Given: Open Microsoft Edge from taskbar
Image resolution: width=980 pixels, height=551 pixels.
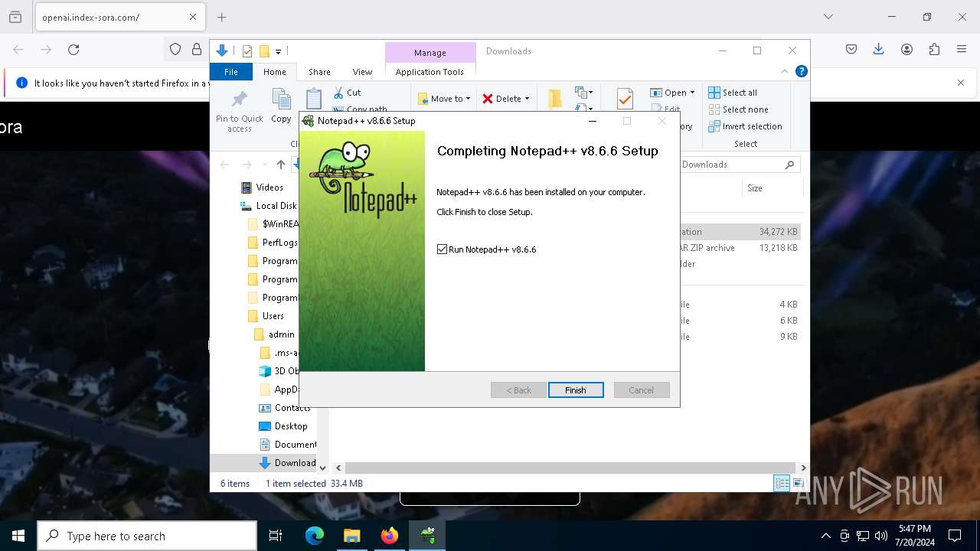Looking at the screenshot, I should [x=315, y=536].
